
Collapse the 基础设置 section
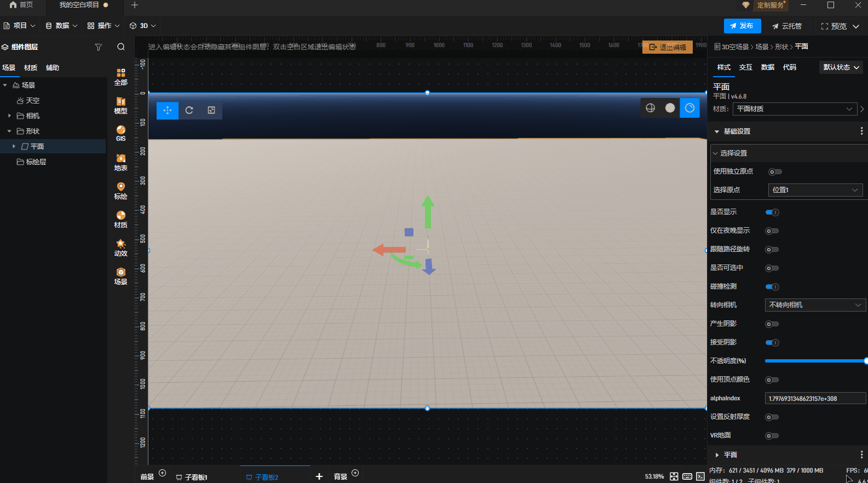click(717, 131)
